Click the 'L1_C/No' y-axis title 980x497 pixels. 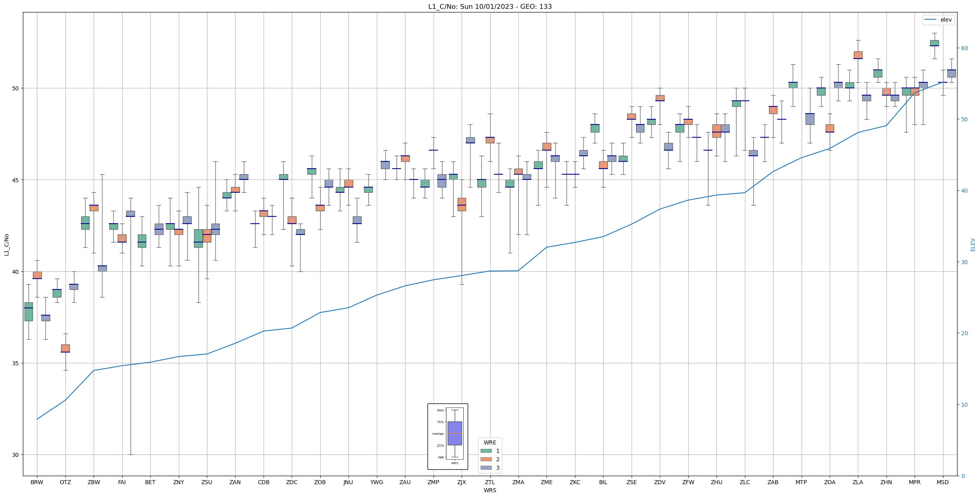(x=6, y=244)
